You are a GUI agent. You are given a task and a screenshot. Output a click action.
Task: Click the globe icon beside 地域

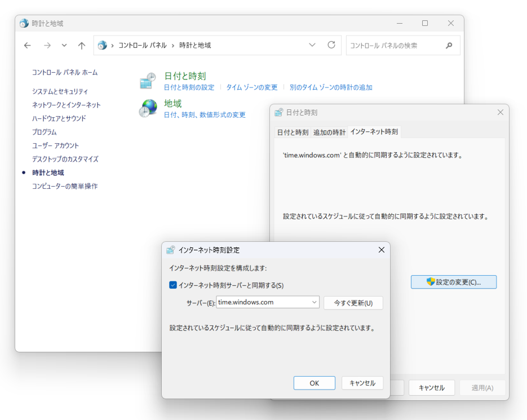pyautogui.click(x=147, y=107)
